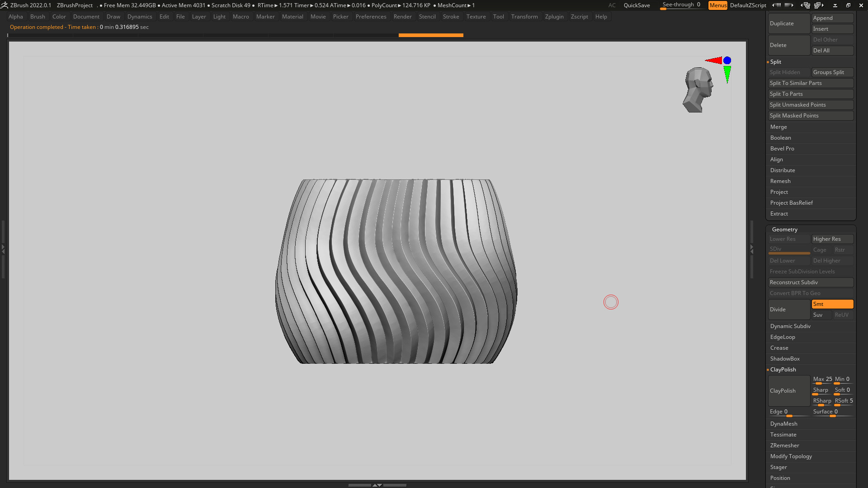The width and height of the screenshot is (868, 488).
Task: Open the Alpha menu
Action: [x=15, y=17]
